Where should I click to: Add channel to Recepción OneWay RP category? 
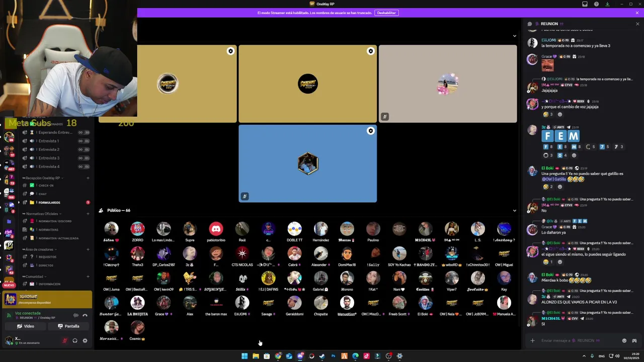click(88, 178)
